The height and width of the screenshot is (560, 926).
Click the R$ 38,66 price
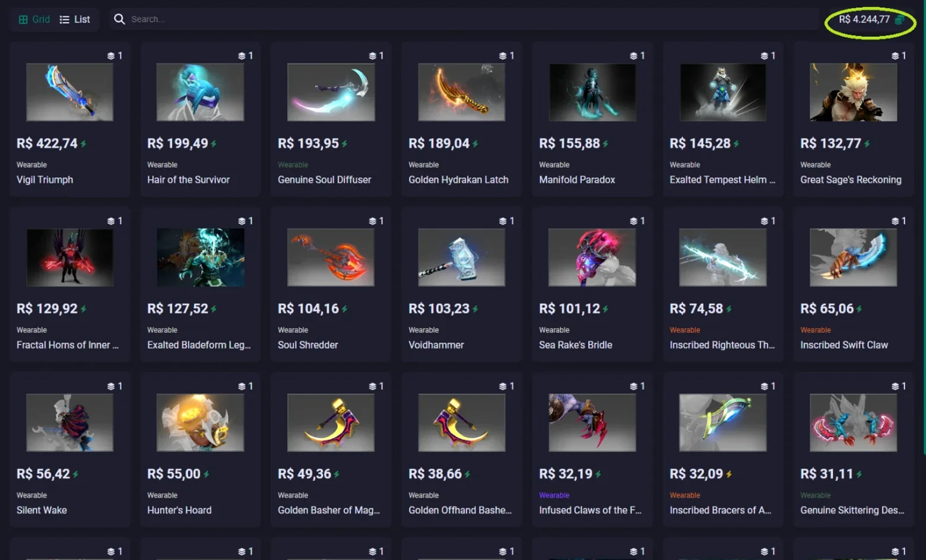(435, 474)
